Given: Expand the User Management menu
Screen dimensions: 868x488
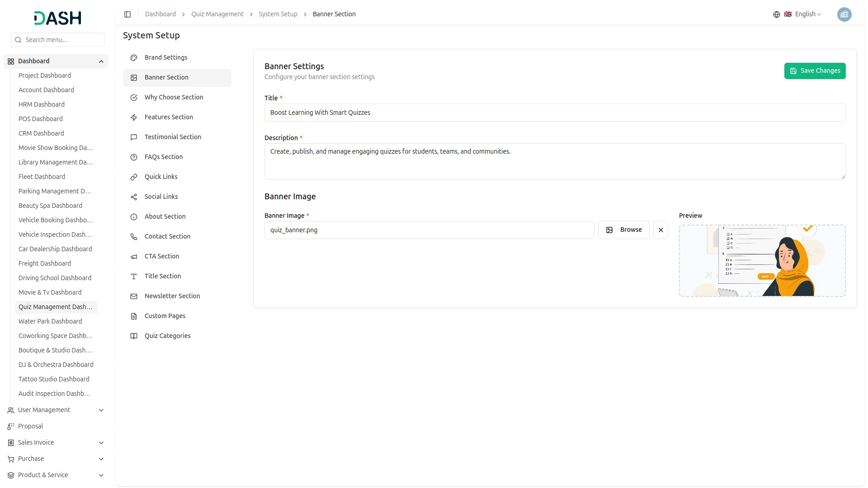Looking at the screenshot, I should [x=101, y=410].
